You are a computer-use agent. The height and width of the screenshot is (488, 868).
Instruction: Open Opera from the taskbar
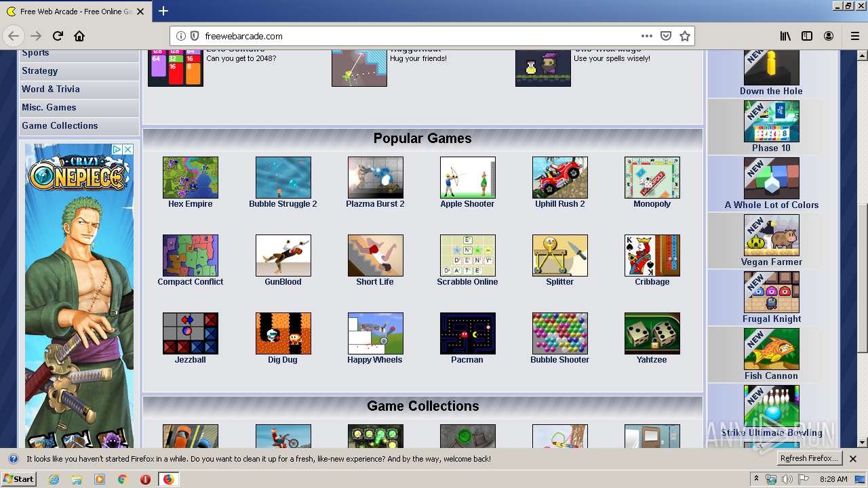click(x=145, y=479)
